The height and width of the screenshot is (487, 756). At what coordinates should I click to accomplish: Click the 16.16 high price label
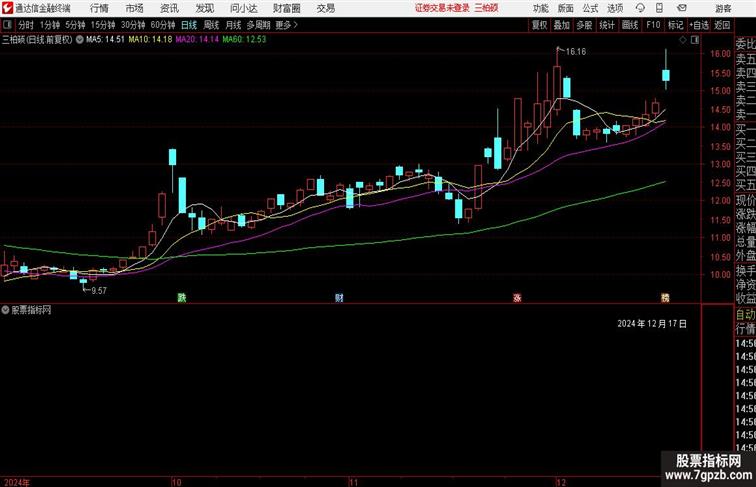[x=576, y=52]
